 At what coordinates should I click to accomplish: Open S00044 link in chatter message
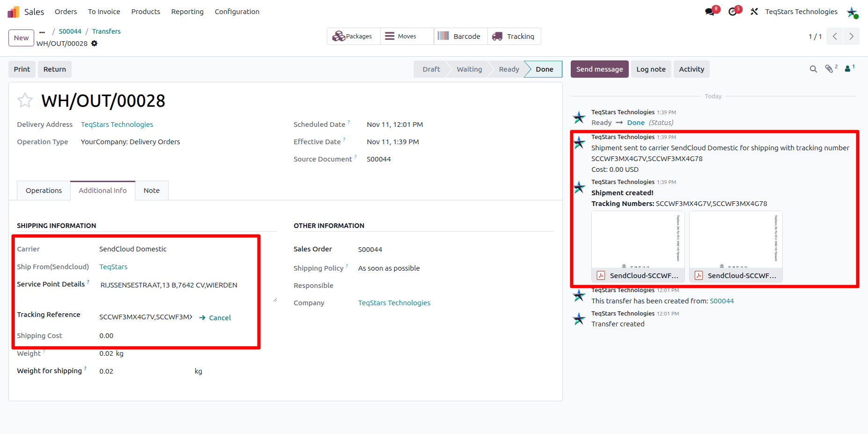tap(721, 301)
